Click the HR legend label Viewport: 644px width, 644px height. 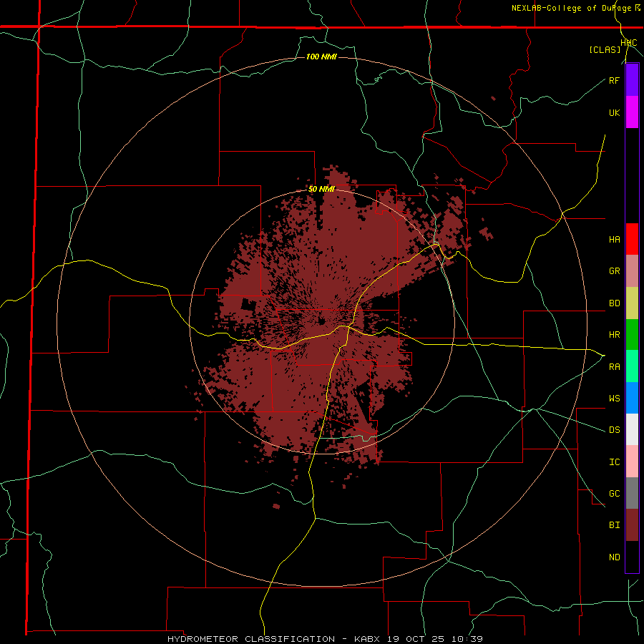pyautogui.click(x=614, y=335)
